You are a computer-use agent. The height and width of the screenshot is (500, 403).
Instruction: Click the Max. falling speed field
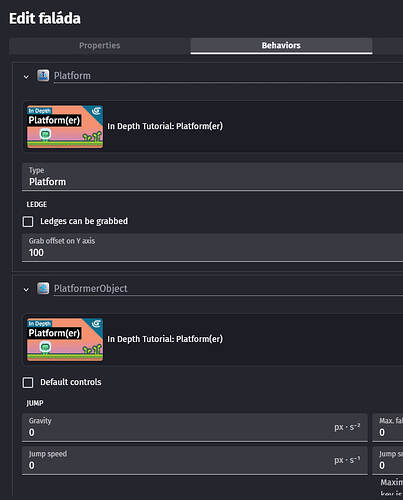(388, 428)
